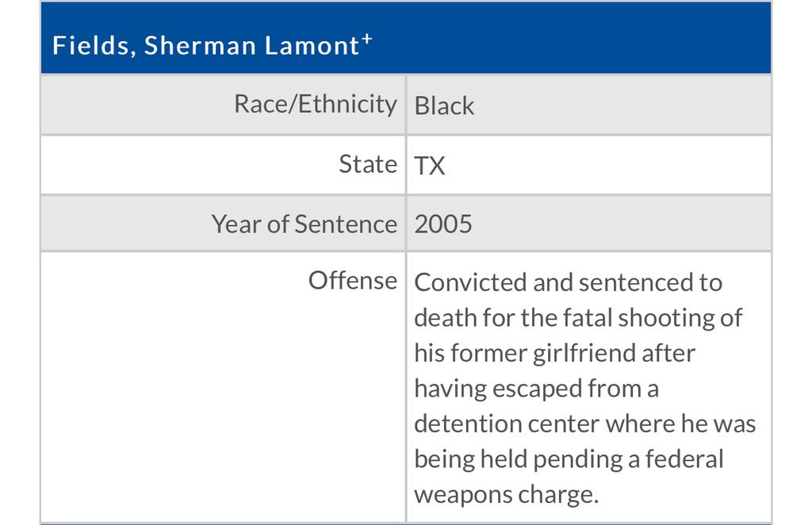
Task: Click the text being held pending a federal
Action: pyautogui.click(x=569, y=459)
